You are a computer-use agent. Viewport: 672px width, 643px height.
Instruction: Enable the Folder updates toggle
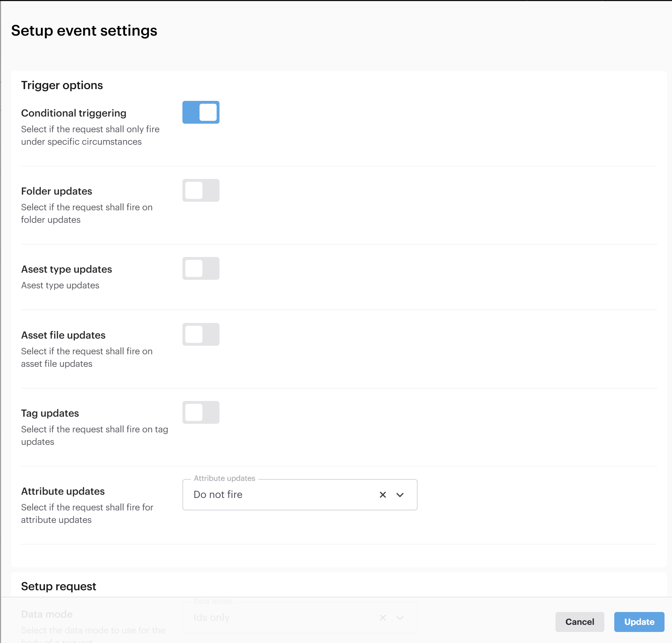[201, 190]
